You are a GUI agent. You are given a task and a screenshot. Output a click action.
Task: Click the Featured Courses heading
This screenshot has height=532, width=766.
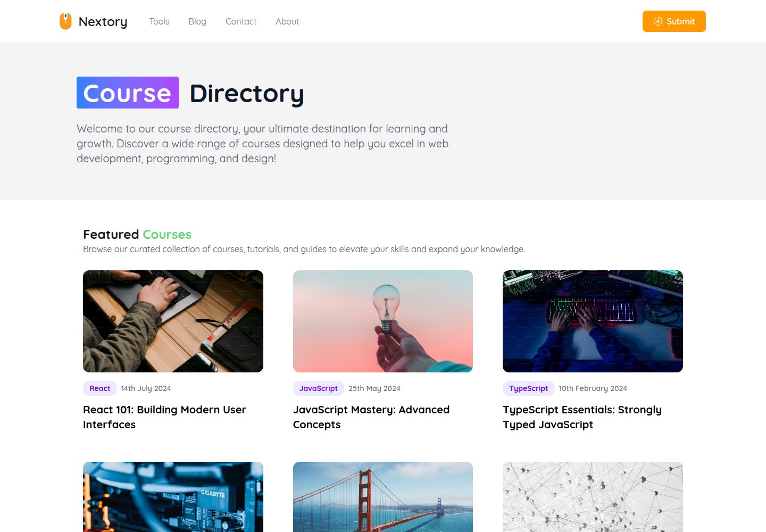point(137,235)
